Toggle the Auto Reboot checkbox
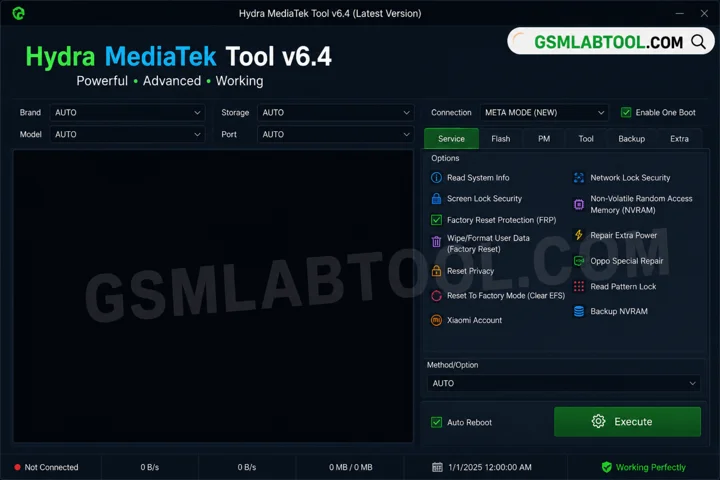Screen dimensions: 720x480 pos(436,422)
